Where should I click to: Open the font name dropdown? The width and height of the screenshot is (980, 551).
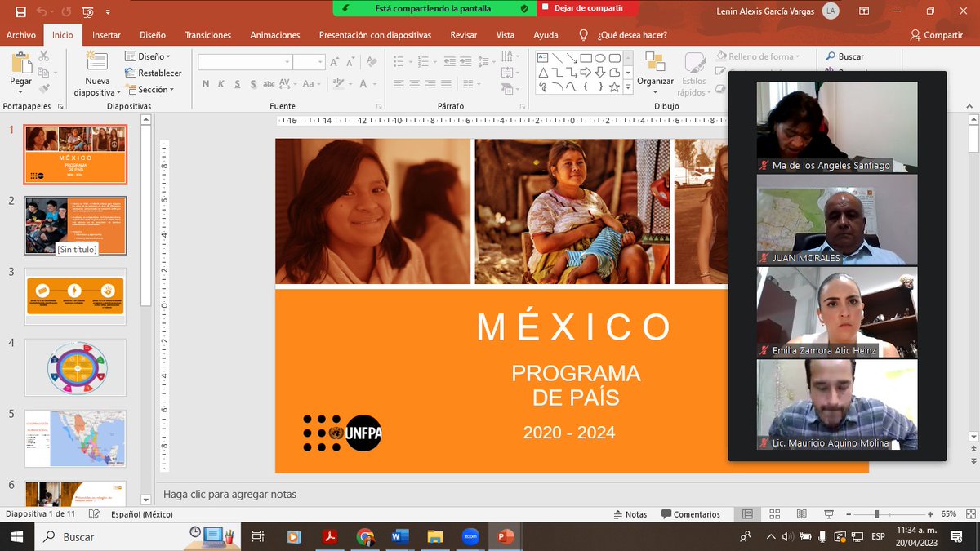pos(287,62)
